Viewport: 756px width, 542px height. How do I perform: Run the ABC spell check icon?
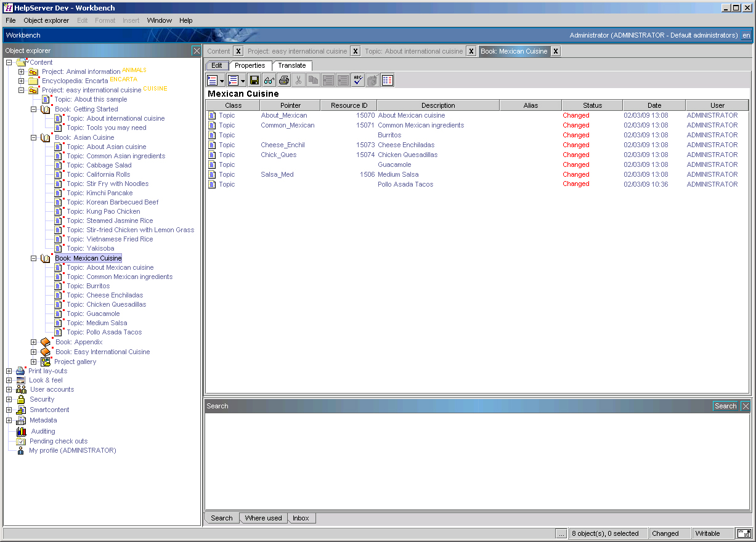[x=358, y=80]
